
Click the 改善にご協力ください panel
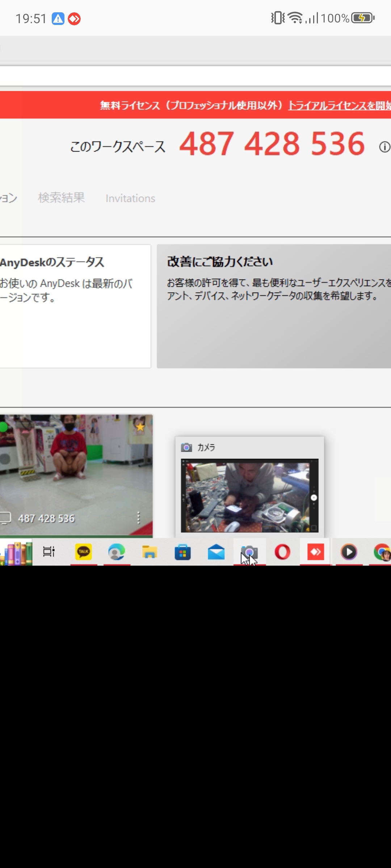click(x=274, y=306)
